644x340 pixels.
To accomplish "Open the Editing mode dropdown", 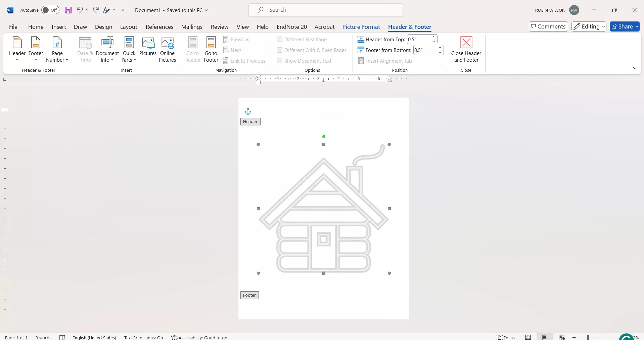I will [x=589, y=26].
